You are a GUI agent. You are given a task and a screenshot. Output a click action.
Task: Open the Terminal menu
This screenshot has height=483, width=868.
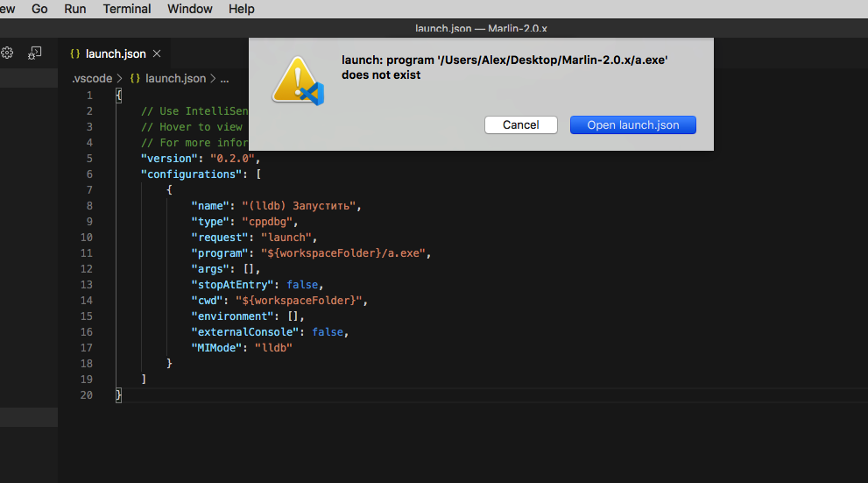[127, 9]
